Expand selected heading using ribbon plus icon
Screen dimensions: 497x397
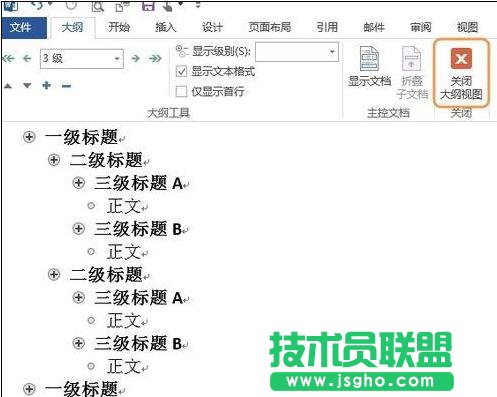pyautogui.click(x=47, y=86)
